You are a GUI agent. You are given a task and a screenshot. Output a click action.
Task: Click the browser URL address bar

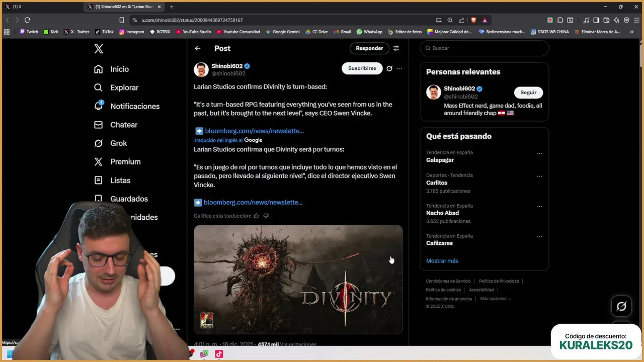(282, 20)
